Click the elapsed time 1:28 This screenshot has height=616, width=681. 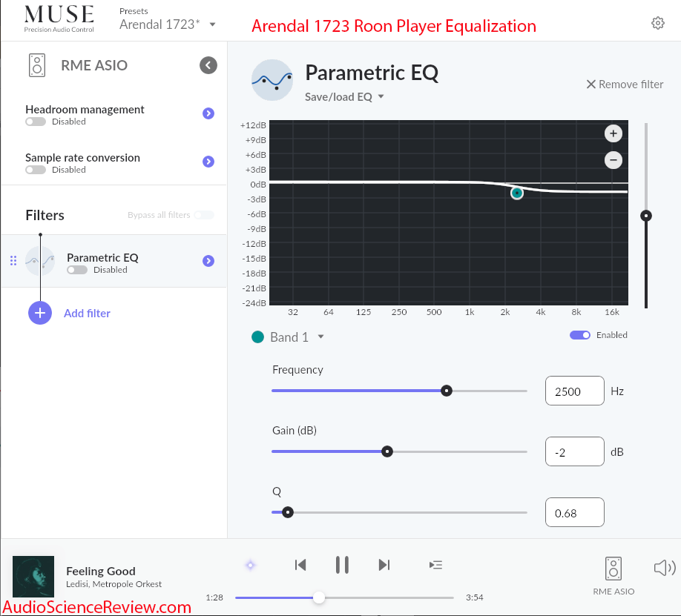pos(214,597)
